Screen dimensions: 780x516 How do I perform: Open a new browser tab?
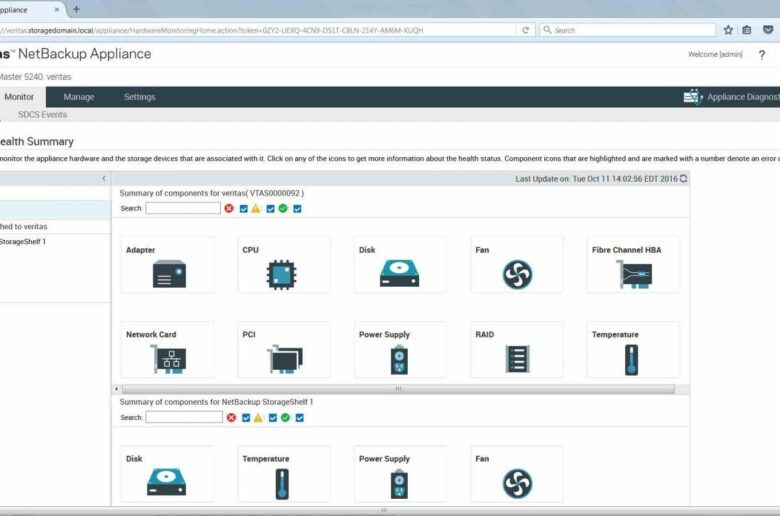(x=76, y=9)
